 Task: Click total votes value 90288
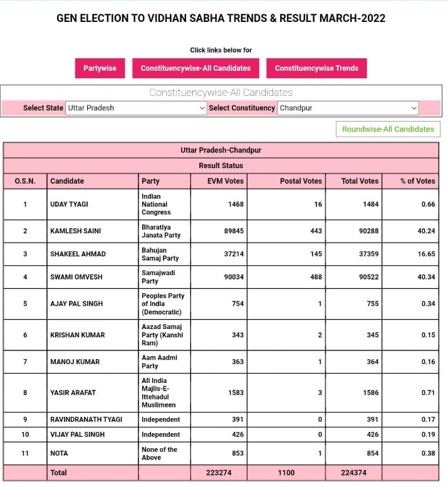click(x=369, y=231)
